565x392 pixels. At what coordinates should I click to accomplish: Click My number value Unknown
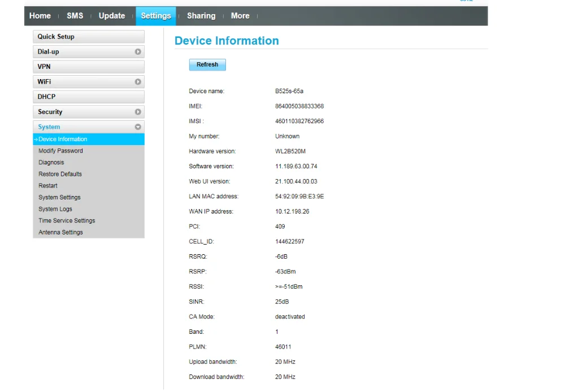pos(287,136)
